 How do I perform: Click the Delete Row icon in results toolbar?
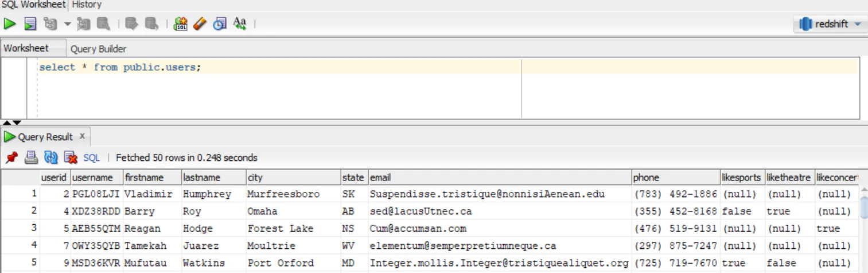point(71,157)
